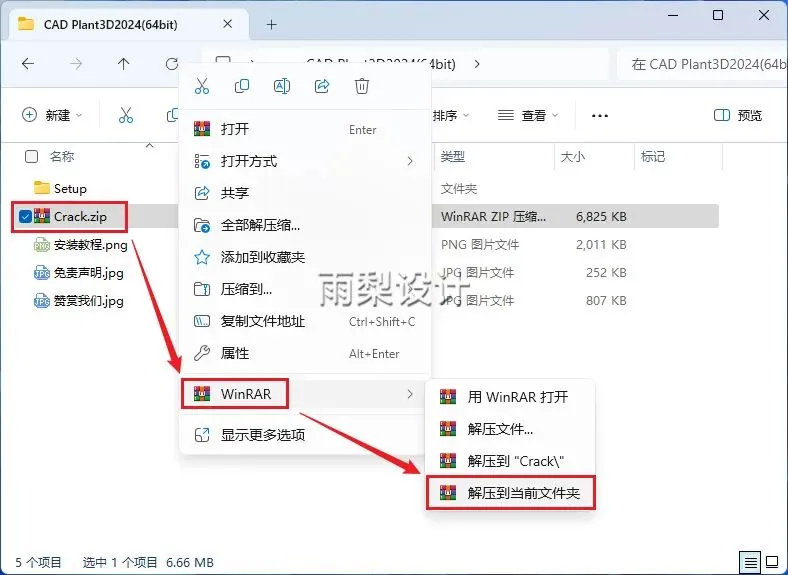This screenshot has height=575, width=788.
Task: Click the Copy icon in context menu
Action: (x=242, y=86)
